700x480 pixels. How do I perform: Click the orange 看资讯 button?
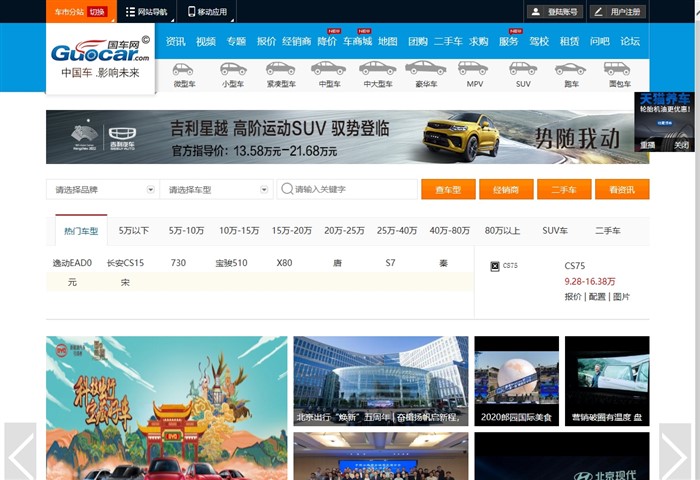(x=622, y=190)
